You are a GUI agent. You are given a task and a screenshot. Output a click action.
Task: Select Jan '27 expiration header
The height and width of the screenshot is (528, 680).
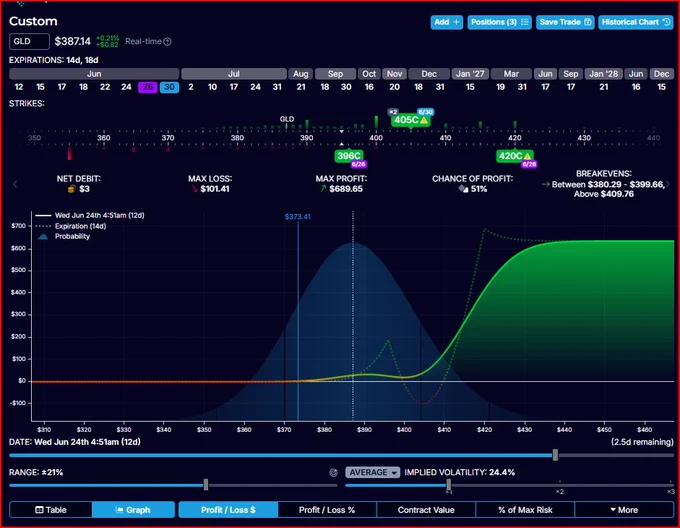470,74
